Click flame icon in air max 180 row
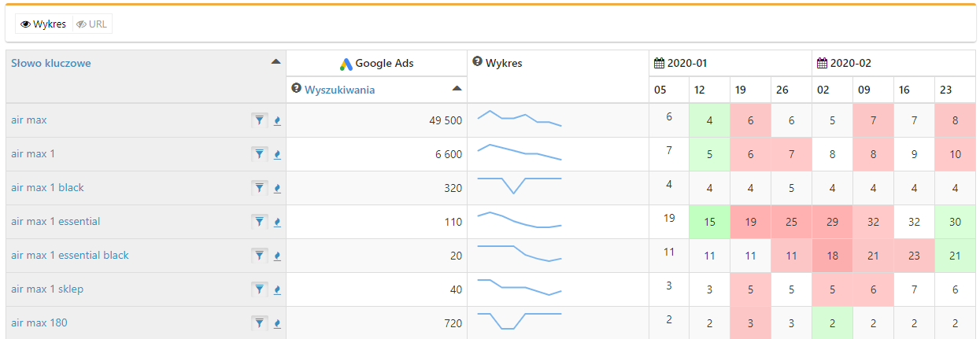 pos(277,323)
